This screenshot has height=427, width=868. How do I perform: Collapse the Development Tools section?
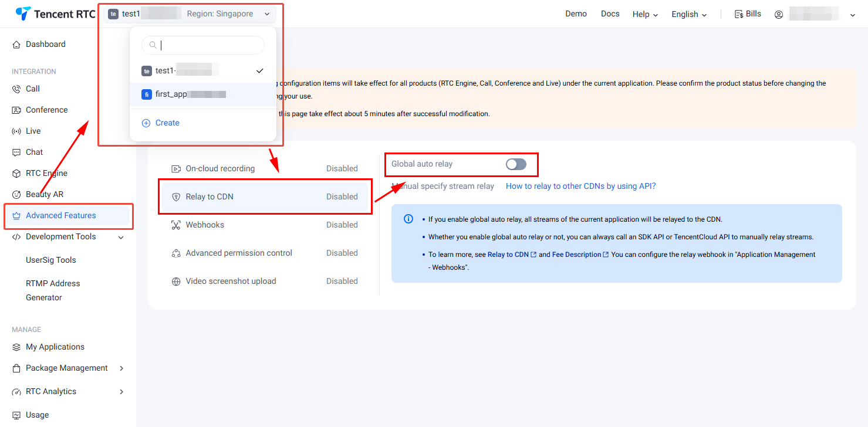[x=121, y=238]
